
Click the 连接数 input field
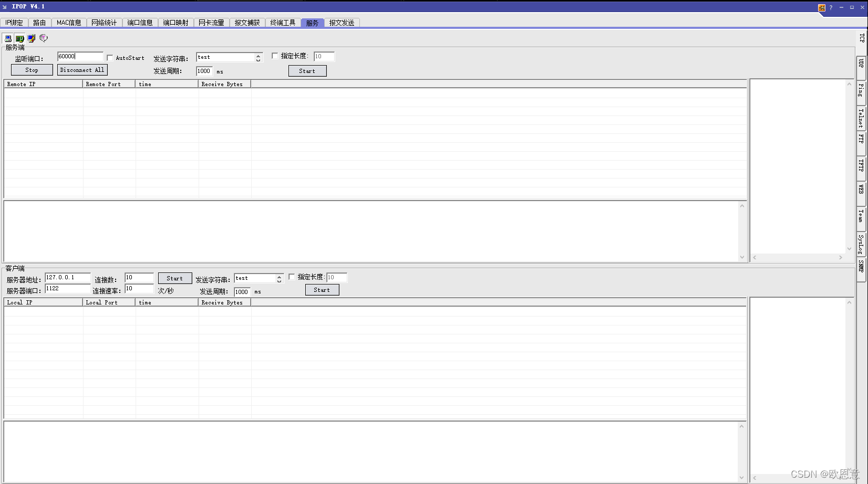point(139,277)
